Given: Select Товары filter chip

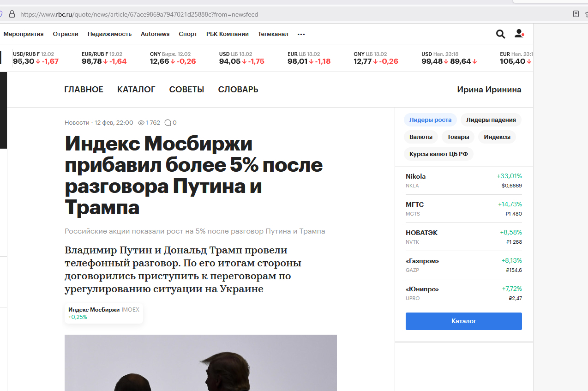Looking at the screenshot, I should pyautogui.click(x=458, y=137).
